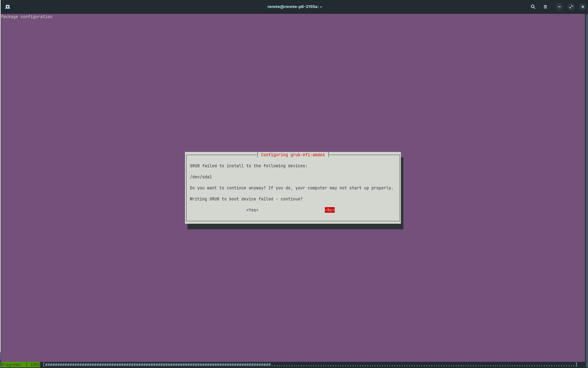
Task: Click the /dev/sda1 device entry
Action: pyautogui.click(x=201, y=177)
